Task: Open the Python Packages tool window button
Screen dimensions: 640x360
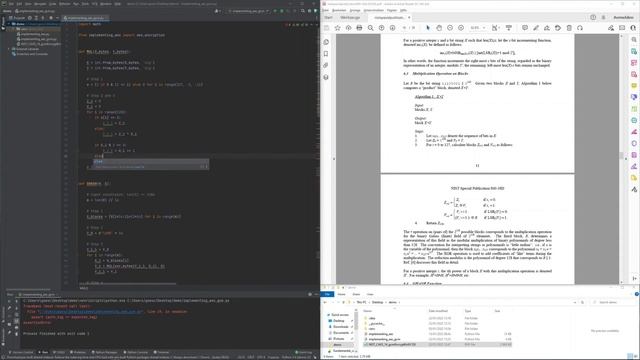Action: (104, 352)
